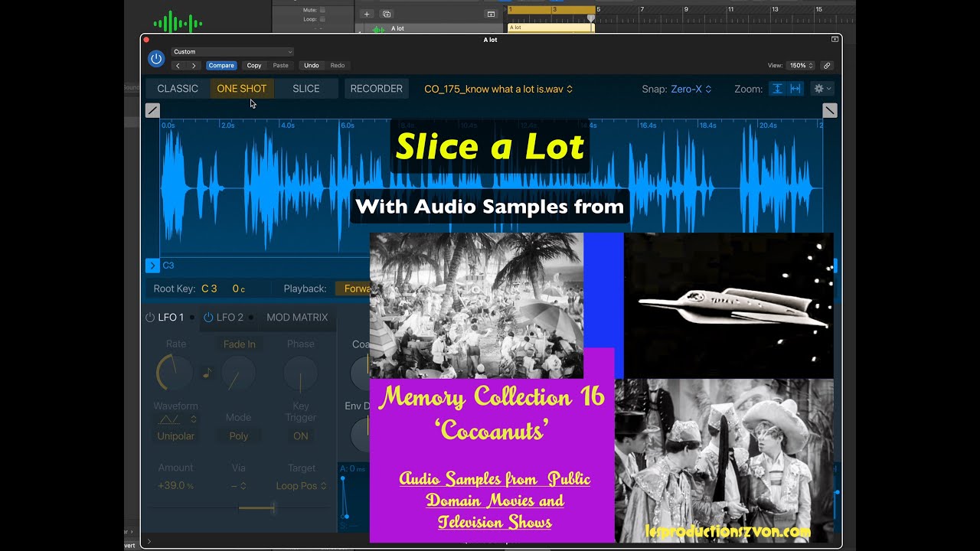980x551 pixels.
Task: Go to next preset arrow
Action: pos(194,66)
